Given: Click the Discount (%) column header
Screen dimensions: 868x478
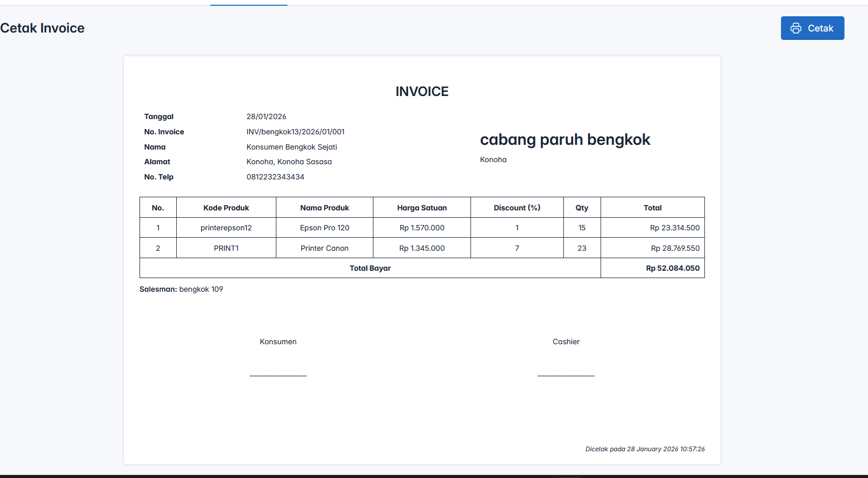Looking at the screenshot, I should click(x=517, y=208).
